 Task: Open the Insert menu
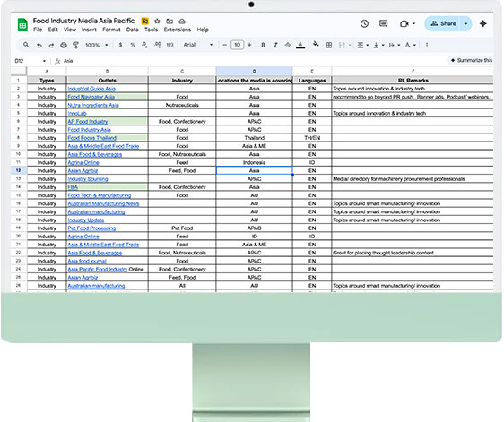pyautogui.click(x=89, y=30)
